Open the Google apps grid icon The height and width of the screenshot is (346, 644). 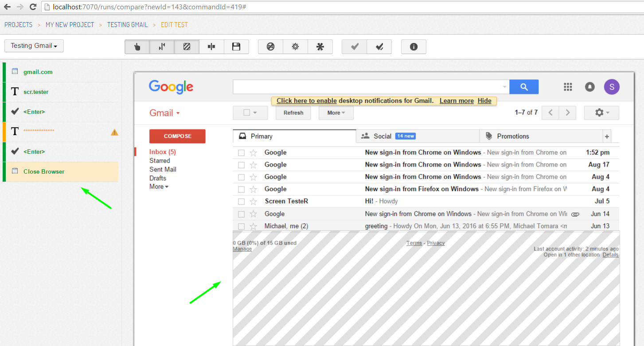pyautogui.click(x=568, y=87)
